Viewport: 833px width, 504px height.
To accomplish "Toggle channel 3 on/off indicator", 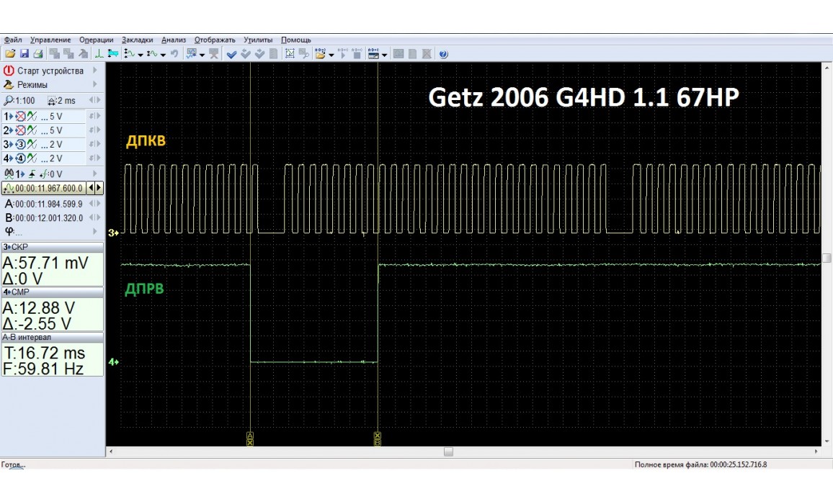I will click(x=20, y=144).
